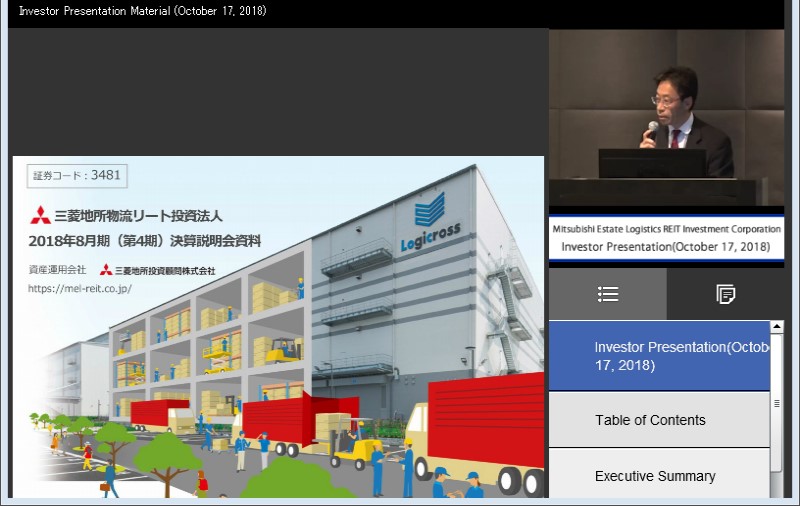Switch to the notes document tab icon
The width and height of the screenshot is (800, 506).
click(725, 294)
